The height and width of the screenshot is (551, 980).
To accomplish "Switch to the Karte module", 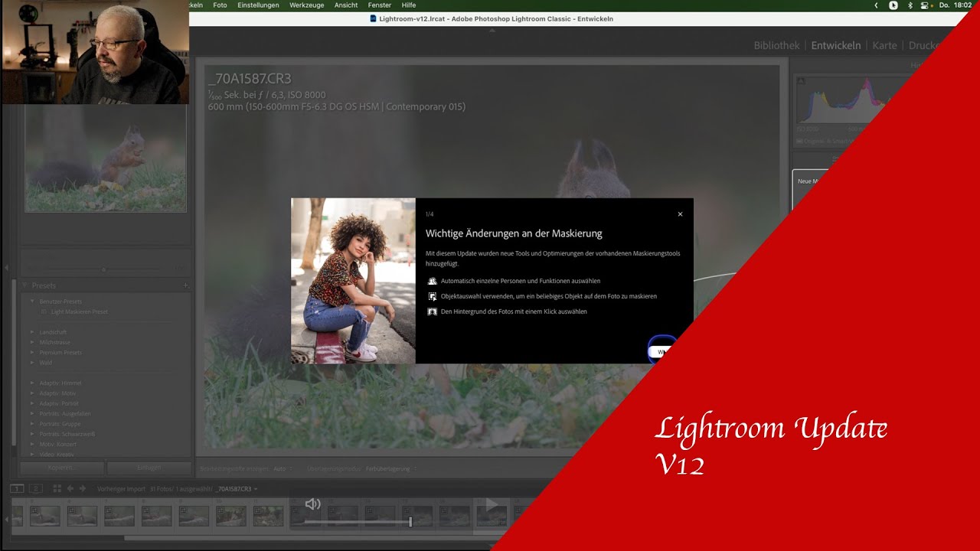I will pos(884,46).
